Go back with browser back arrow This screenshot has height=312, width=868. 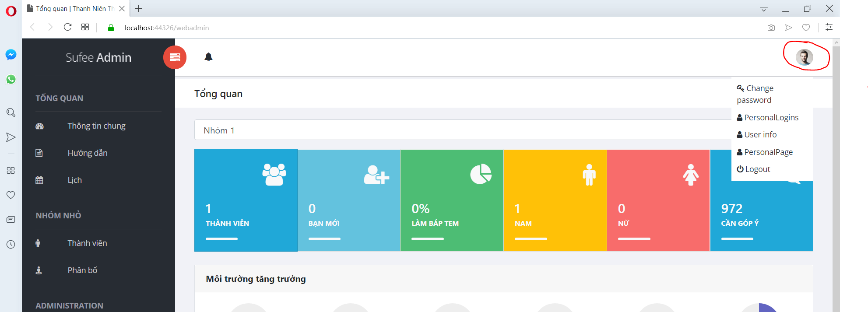[32, 27]
